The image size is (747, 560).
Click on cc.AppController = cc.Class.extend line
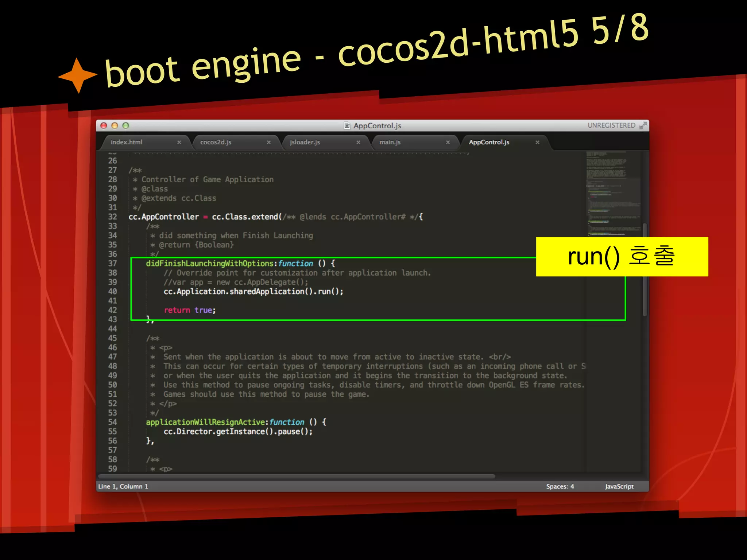[x=275, y=217]
